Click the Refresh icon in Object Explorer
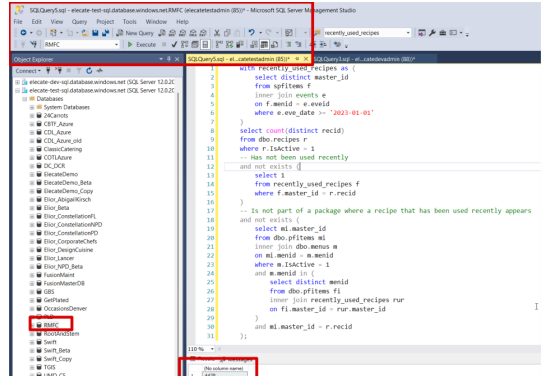 pos(89,71)
